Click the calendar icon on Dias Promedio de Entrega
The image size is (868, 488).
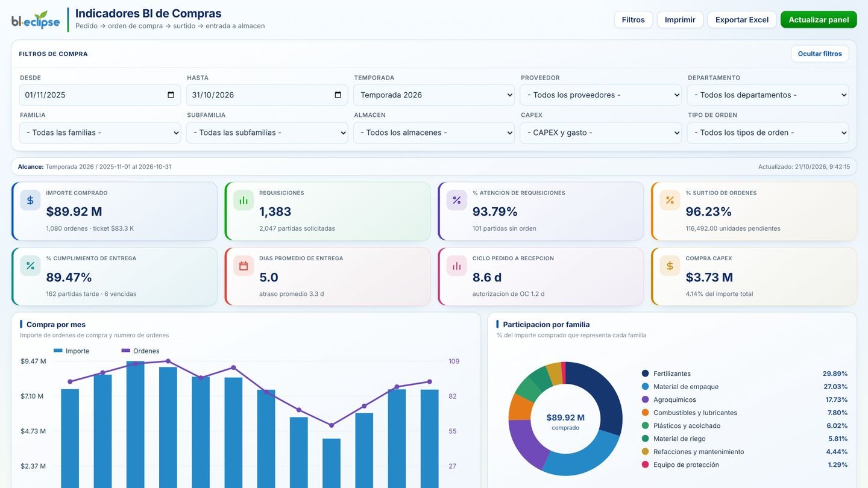[244, 266]
